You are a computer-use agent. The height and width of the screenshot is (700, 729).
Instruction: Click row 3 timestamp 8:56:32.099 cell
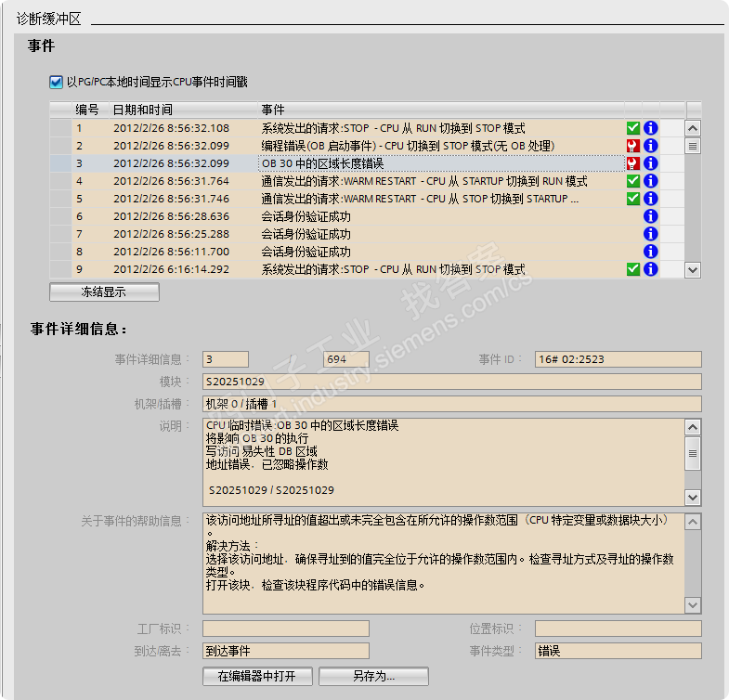pos(183,163)
